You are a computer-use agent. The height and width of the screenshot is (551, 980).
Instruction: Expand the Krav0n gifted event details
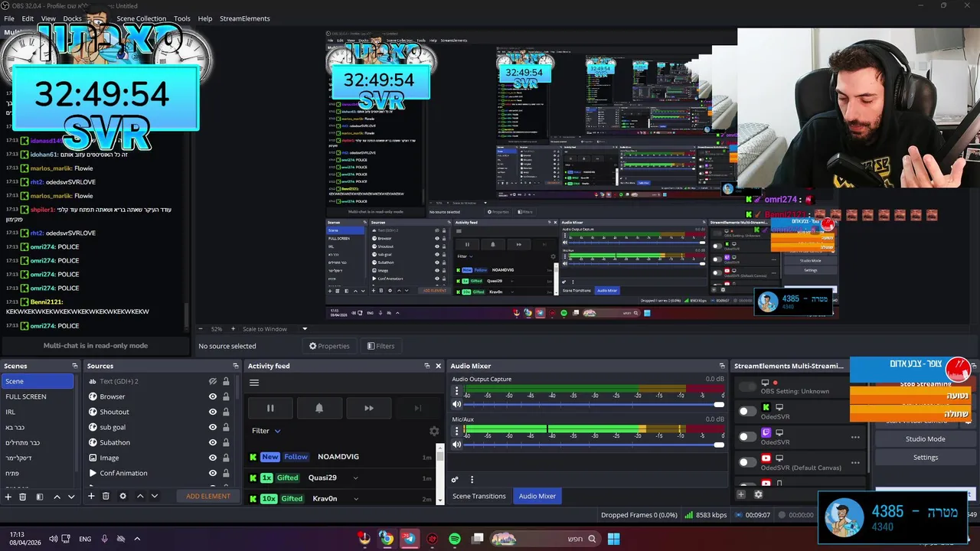pyautogui.click(x=355, y=499)
